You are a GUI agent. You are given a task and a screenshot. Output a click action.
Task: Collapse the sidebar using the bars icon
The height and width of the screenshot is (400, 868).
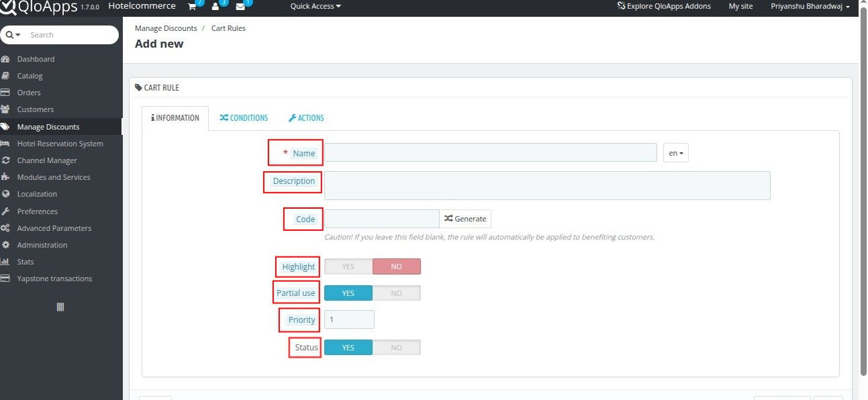coord(60,307)
